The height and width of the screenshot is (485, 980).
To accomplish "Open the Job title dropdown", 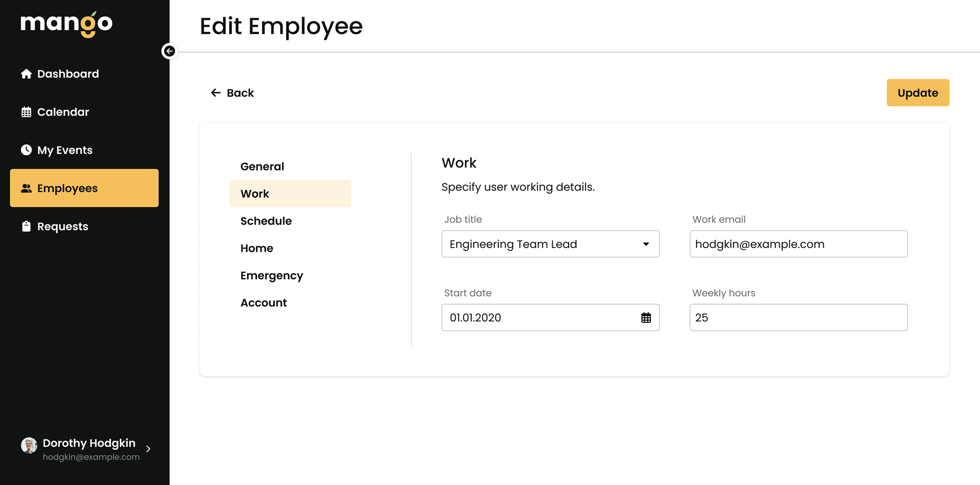I will (646, 244).
